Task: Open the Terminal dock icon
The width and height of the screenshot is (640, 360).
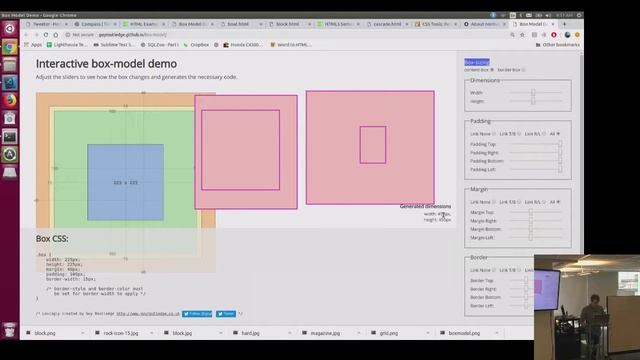Action: click(9, 136)
